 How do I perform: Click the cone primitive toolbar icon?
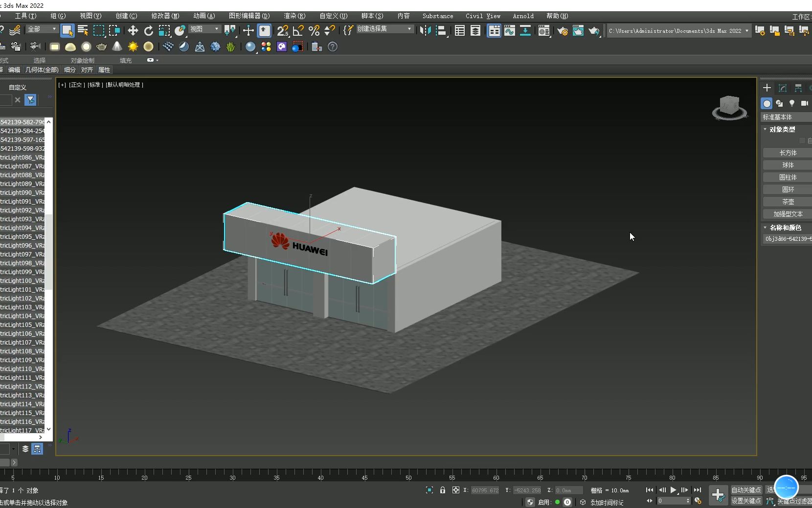pos(117,46)
